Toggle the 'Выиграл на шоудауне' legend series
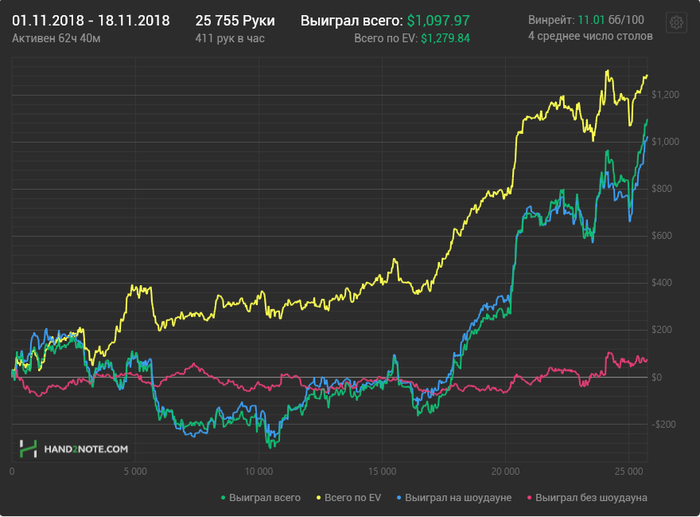This screenshot has height=517, width=700. [454, 497]
